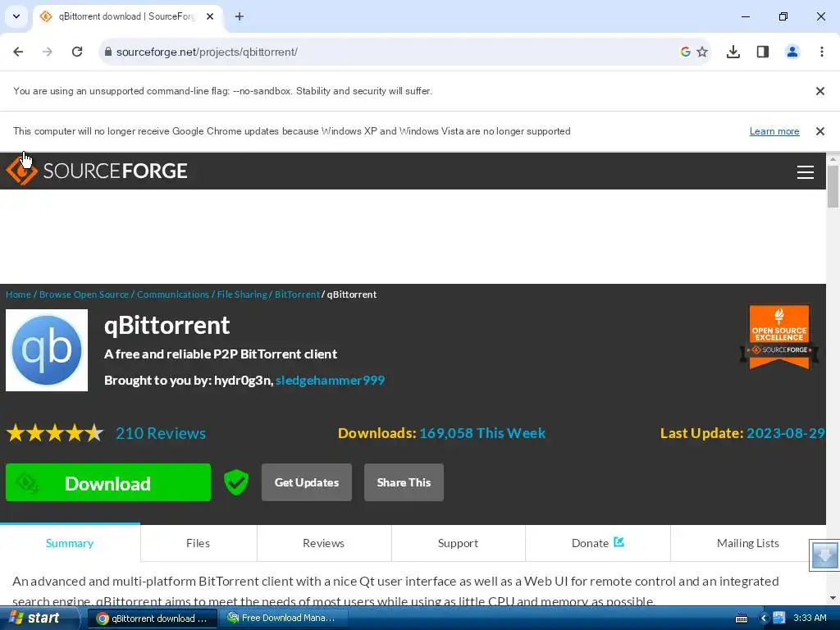Viewport: 840px width, 630px height.
Task: Open the Learn more link
Action: [x=774, y=131]
